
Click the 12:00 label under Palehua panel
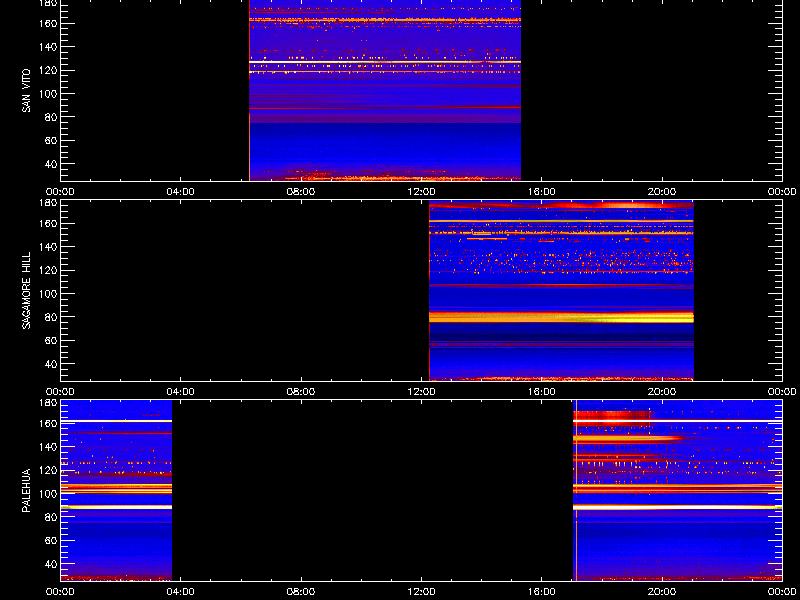422,592
